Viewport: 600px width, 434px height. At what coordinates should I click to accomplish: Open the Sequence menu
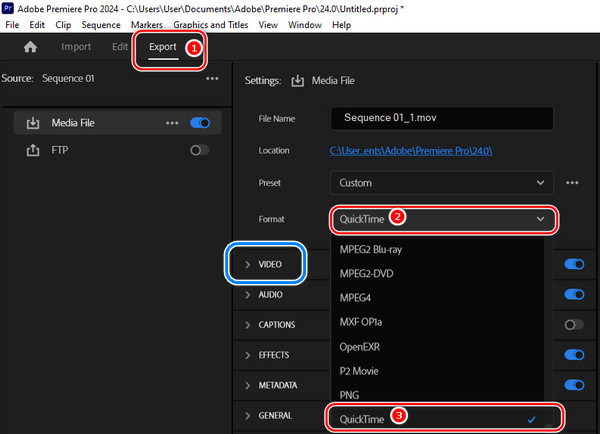coord(101,25)
